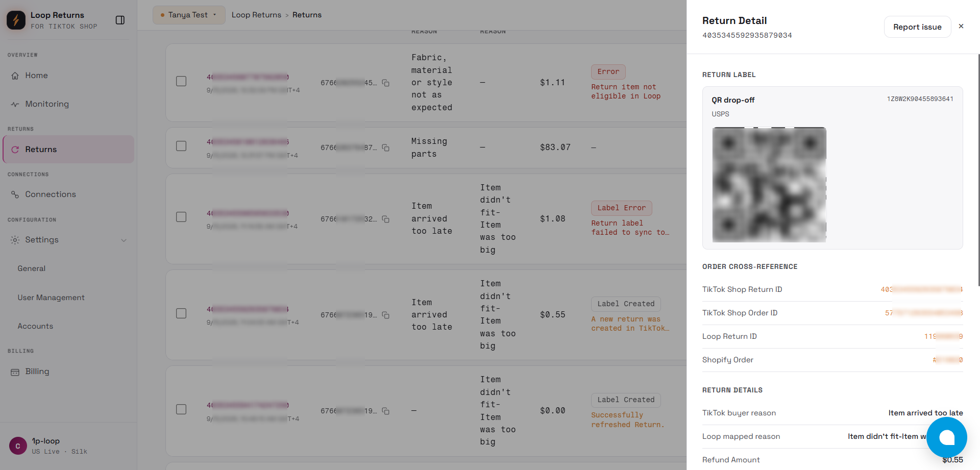The width and height of the screenshot is (980, 470).
Task: Click the QR drop-off code image
Action: [769, 184]
